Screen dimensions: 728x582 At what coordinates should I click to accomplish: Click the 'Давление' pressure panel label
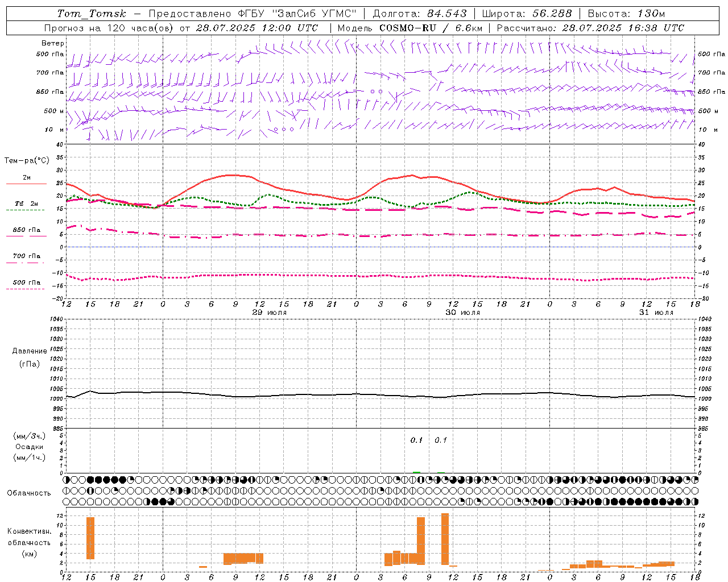(x=29, y=351)
